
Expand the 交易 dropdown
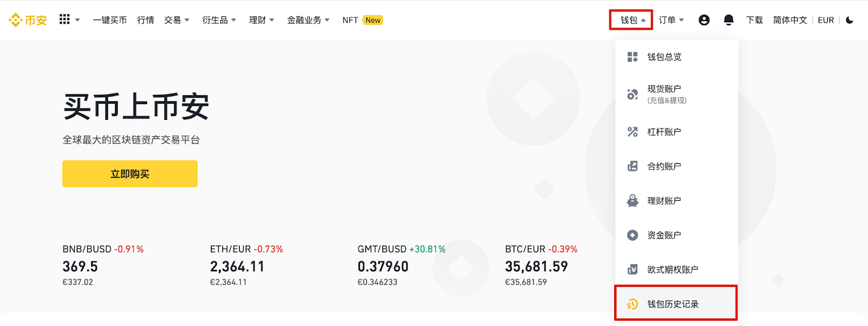click(177, 20)
